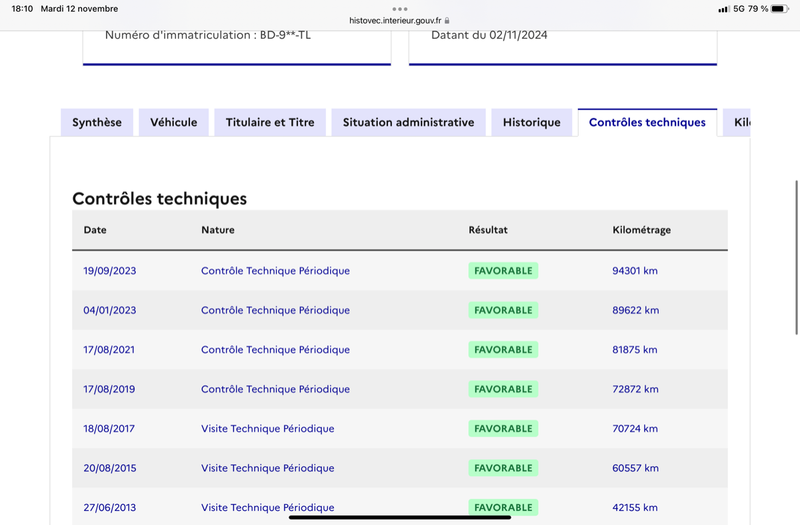Select the date 18/08/2017
This screenshot has height=525, width=800.
(x=109, y=429)
